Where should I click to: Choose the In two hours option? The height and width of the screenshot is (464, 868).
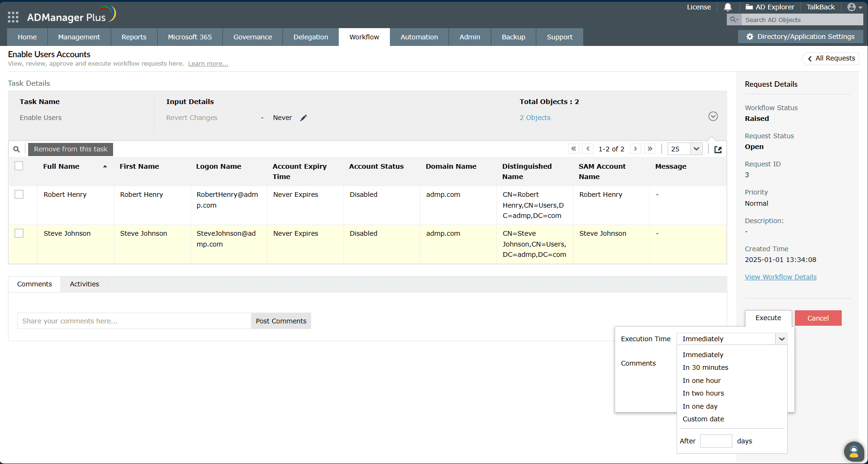pyautogui.click(x=703, y=393)
